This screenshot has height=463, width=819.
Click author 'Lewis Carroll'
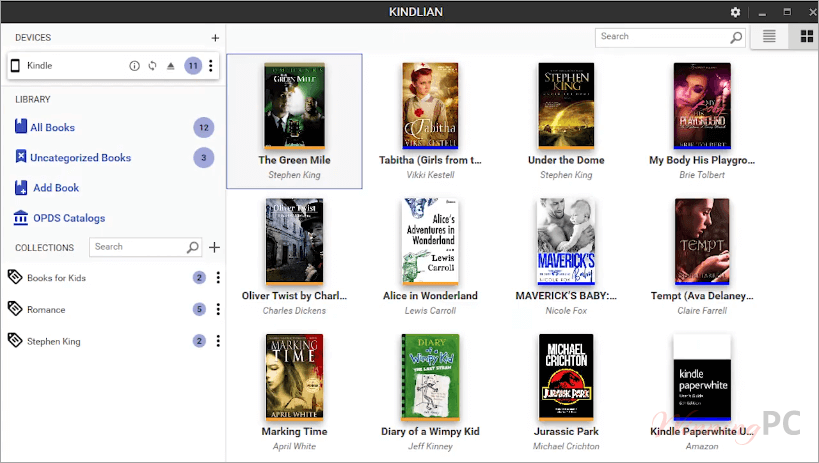pos(430,311)
